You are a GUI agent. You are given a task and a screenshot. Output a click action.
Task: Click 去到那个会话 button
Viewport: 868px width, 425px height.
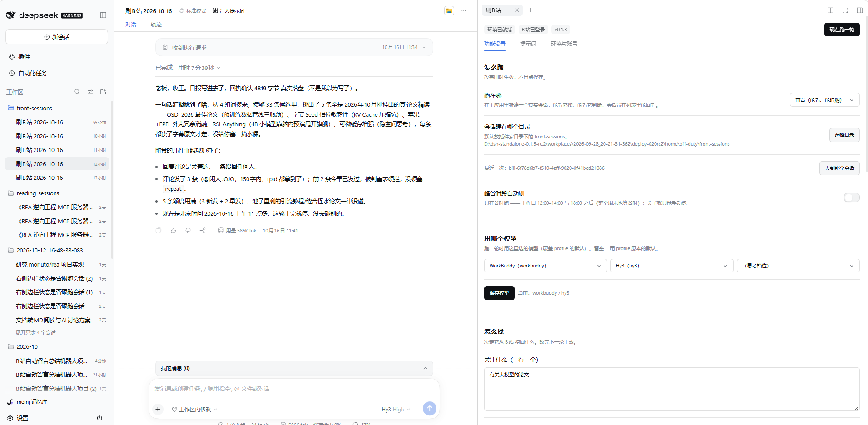tap(839, 168)
